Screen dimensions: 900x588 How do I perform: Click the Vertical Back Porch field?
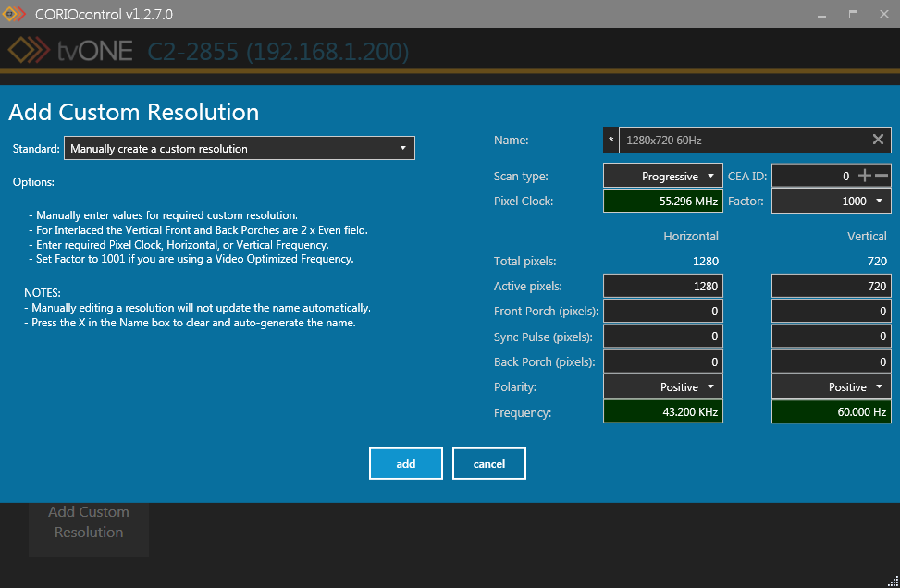pyautogui.click(x=832, y=361)
